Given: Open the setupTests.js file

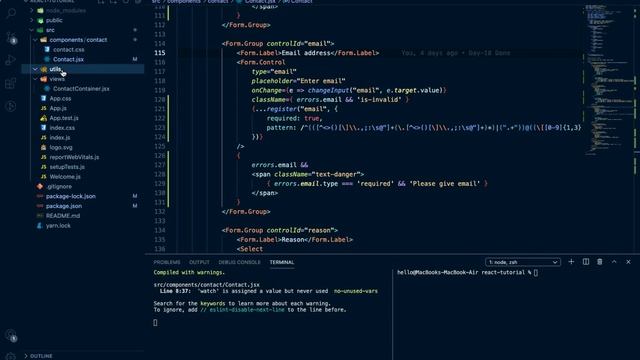Looking at the screenshot, I should pyautogui.click(x=67, y=167).
